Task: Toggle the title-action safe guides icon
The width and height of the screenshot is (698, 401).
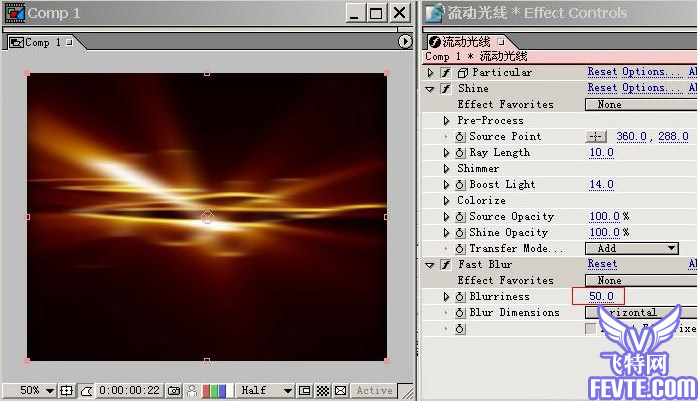Action: click(x=66, y=391)
